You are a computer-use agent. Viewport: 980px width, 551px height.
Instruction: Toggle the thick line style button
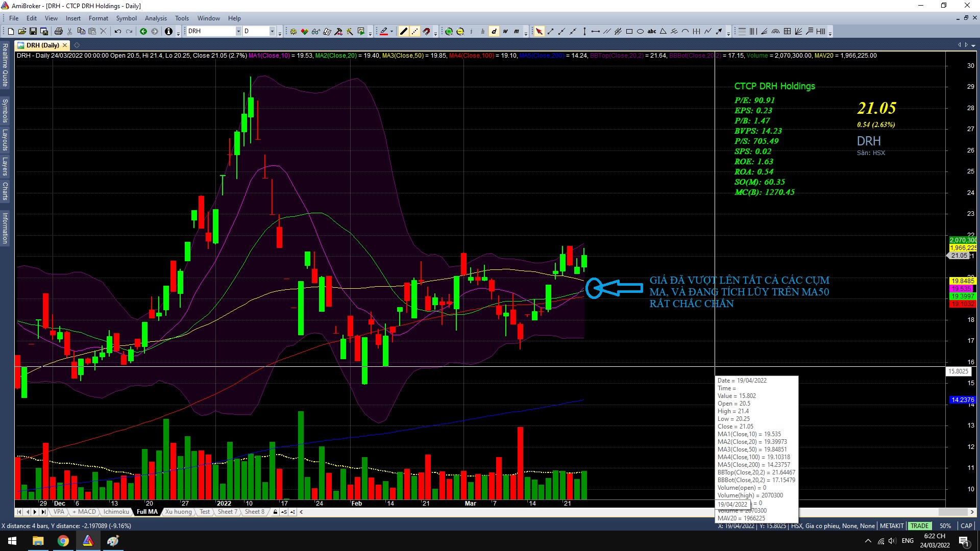coord(403,32)
